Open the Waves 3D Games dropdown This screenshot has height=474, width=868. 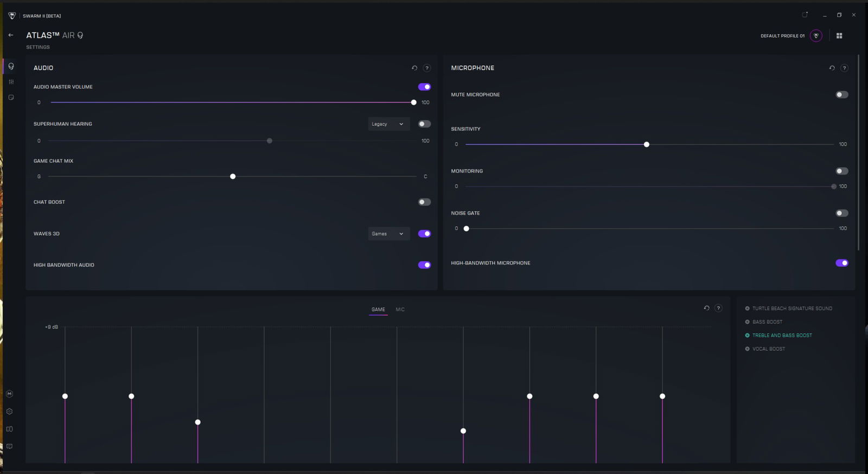point(388,234)
